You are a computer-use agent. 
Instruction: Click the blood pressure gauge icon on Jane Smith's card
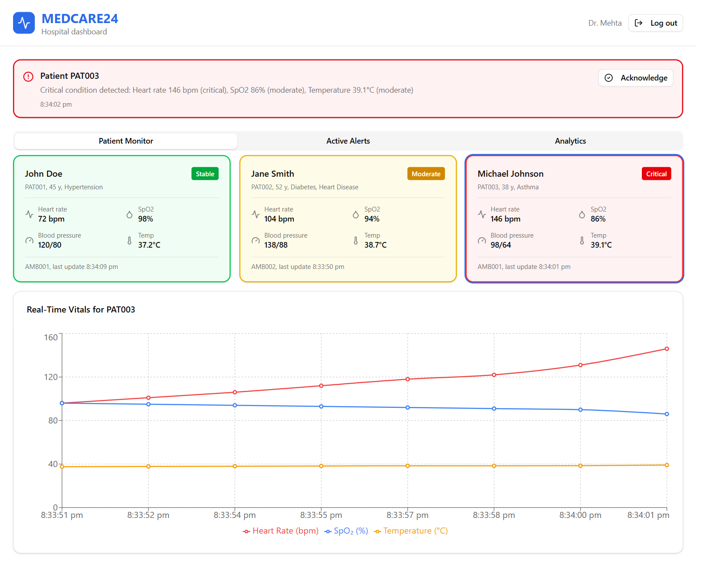[x=256, y=240]
